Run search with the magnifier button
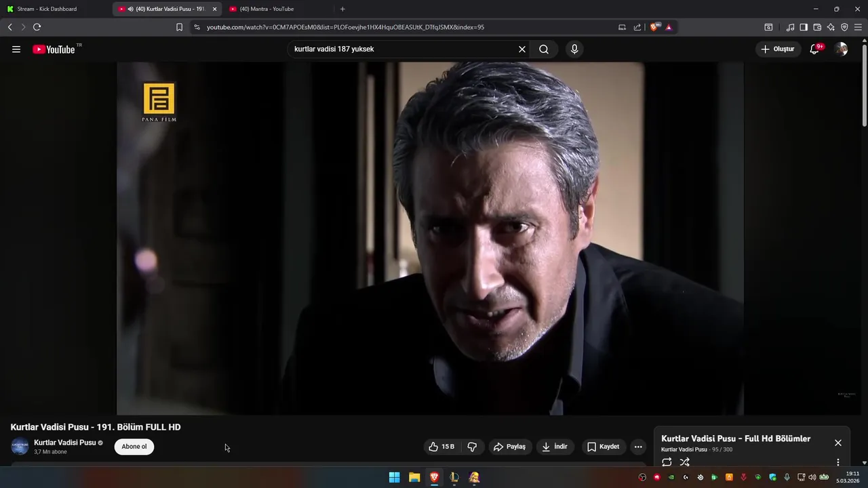The image size is (868, 488). 544,49
